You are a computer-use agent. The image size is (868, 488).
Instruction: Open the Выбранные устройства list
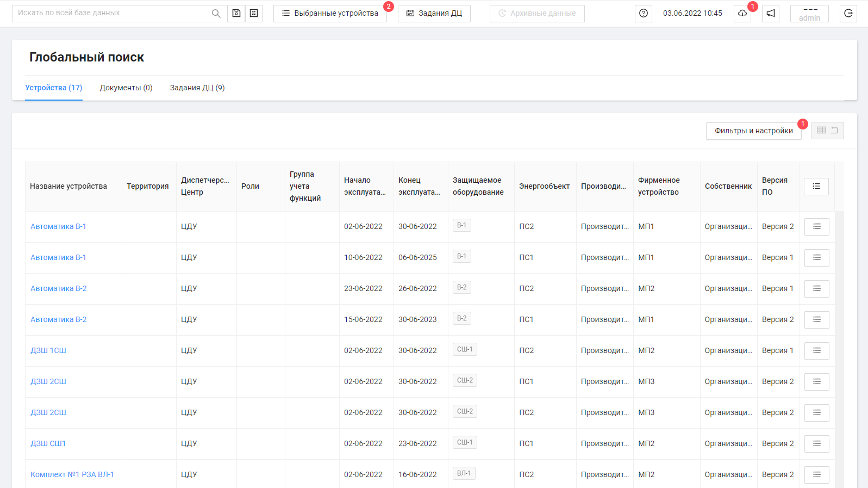330,14
